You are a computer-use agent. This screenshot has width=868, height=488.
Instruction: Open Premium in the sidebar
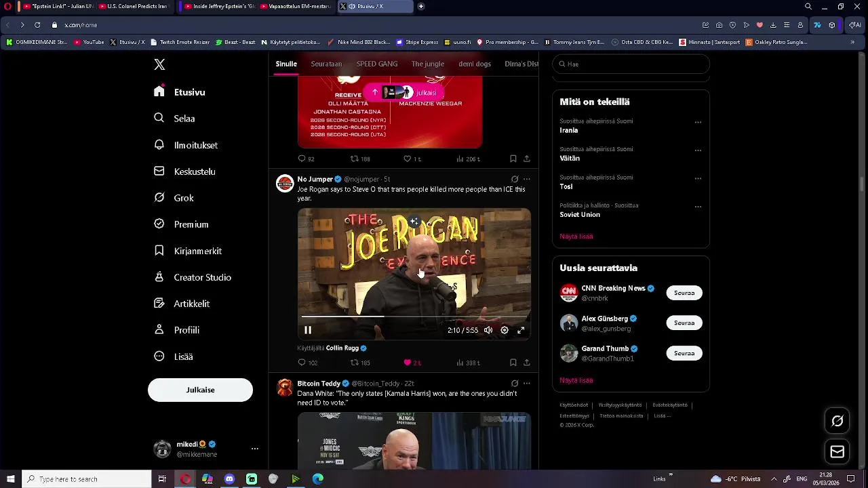click(181, 224)
